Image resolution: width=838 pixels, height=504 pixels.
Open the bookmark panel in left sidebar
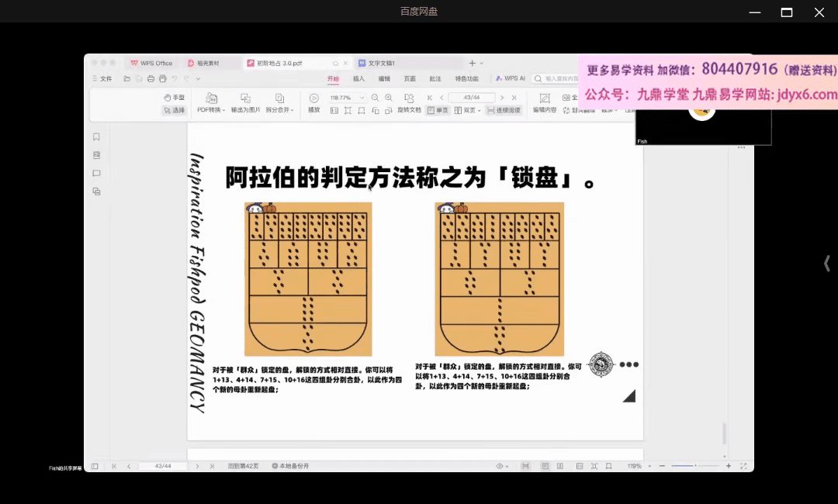click(96, 137)
